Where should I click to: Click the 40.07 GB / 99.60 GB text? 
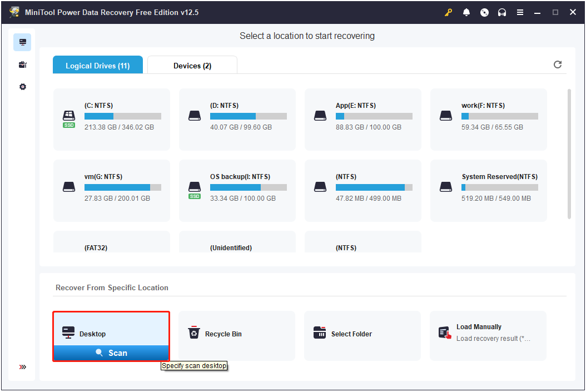click(x=241, y=127)
